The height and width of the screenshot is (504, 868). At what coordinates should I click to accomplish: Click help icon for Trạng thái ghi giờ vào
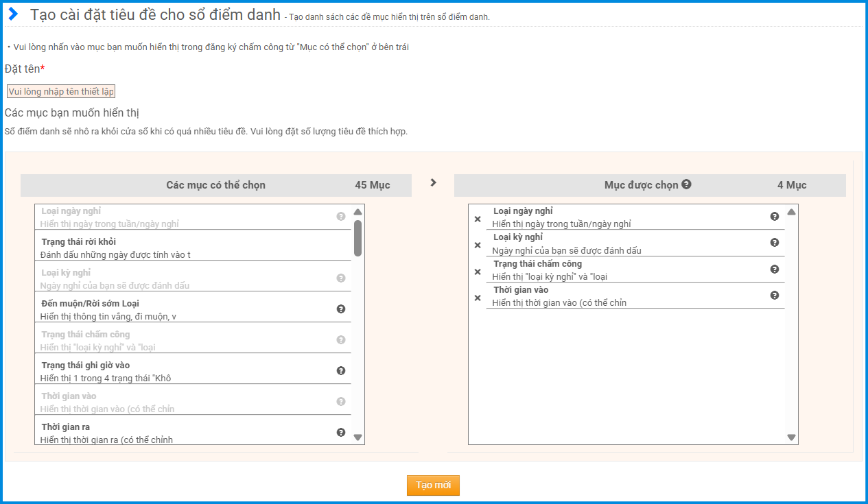341,371
